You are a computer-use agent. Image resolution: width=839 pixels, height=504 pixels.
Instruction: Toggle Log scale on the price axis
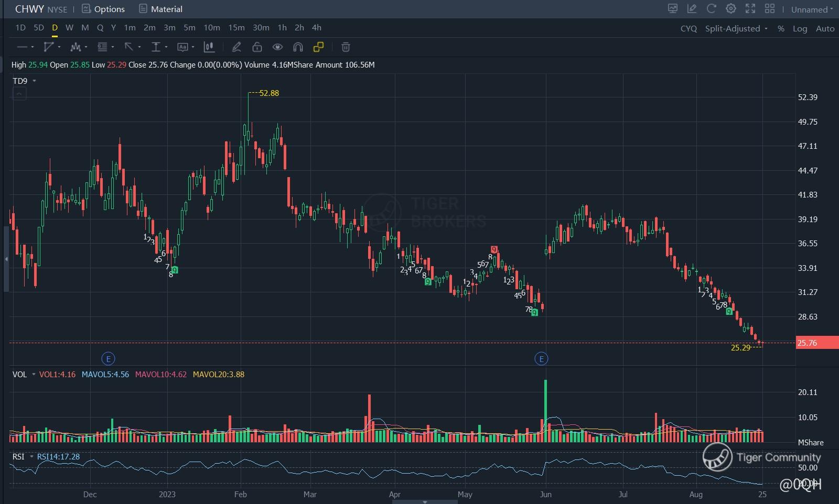[x=800, y=29]
